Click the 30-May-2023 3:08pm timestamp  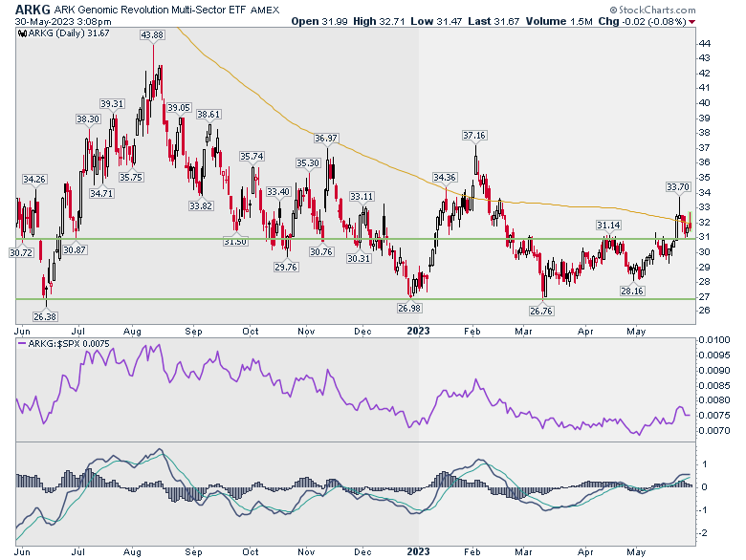point(63,22)
